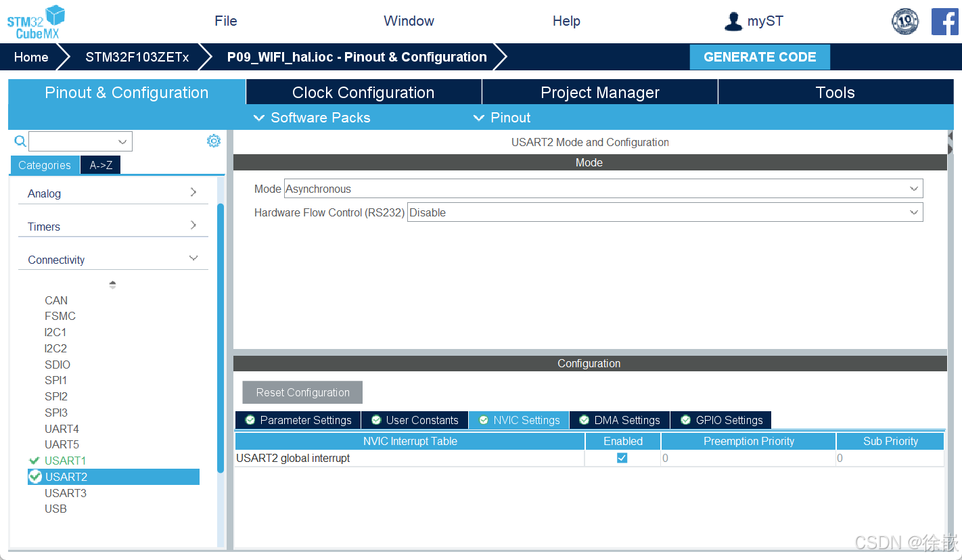Click the NVIC Interrupt Table column header
Screen dimensions: 962x560
410,441
